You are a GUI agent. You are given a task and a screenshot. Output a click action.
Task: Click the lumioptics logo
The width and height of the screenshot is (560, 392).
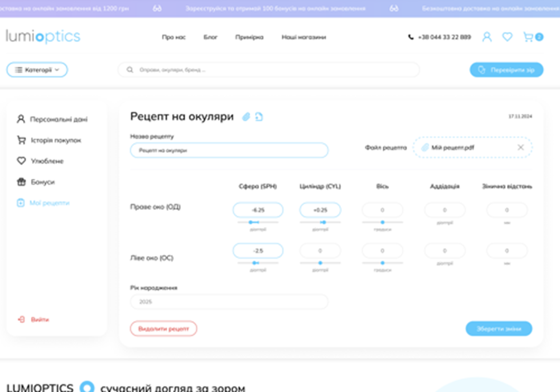tap(43, 36)
